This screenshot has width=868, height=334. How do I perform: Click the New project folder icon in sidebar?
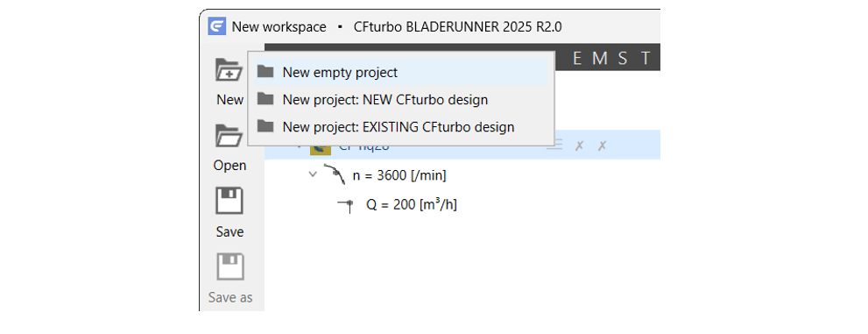(x=229, y=70)
